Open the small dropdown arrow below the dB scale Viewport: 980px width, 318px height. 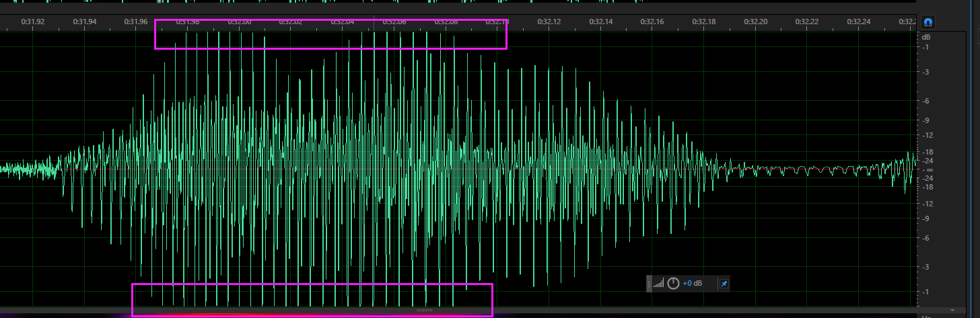pos(952,310)
